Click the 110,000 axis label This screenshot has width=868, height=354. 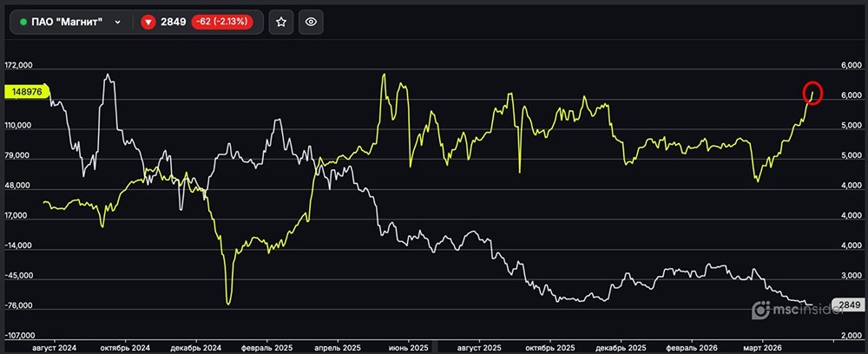click(19, 126)
